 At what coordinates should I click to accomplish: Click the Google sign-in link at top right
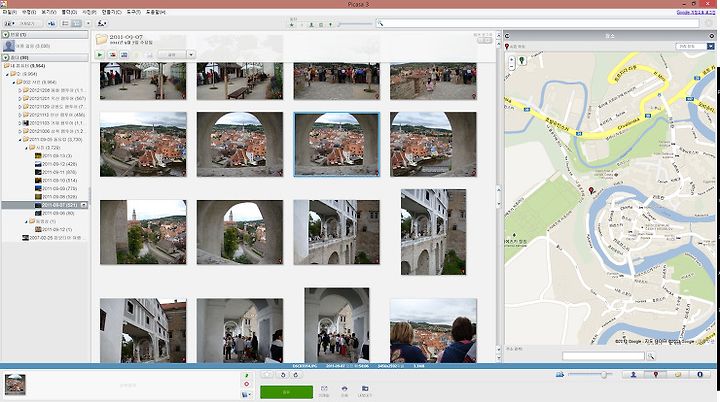pos(695,12)
